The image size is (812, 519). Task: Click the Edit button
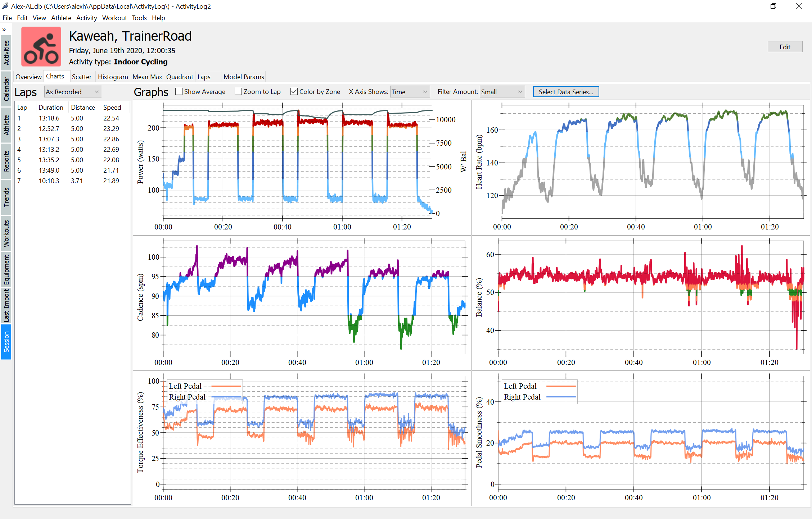(x=785, y=47)
